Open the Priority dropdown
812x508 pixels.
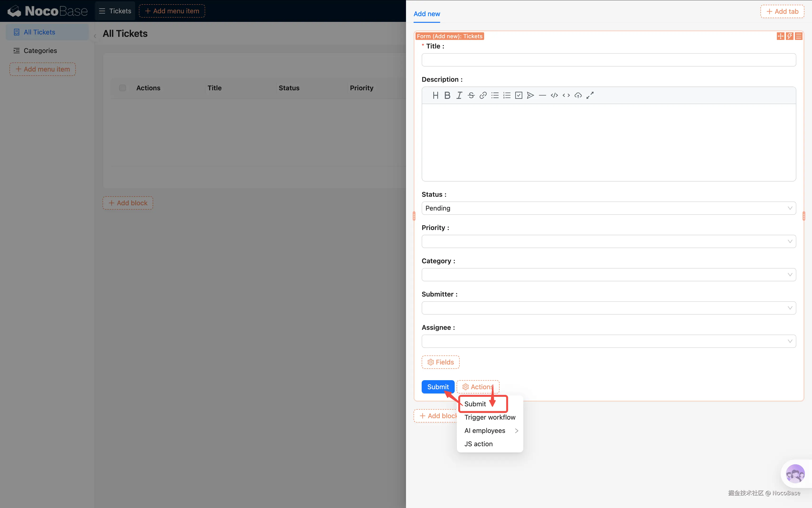coord(608,242)
